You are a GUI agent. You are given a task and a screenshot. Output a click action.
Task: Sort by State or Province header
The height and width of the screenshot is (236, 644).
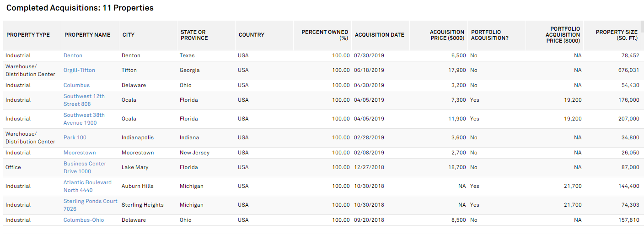coord(194,35)
